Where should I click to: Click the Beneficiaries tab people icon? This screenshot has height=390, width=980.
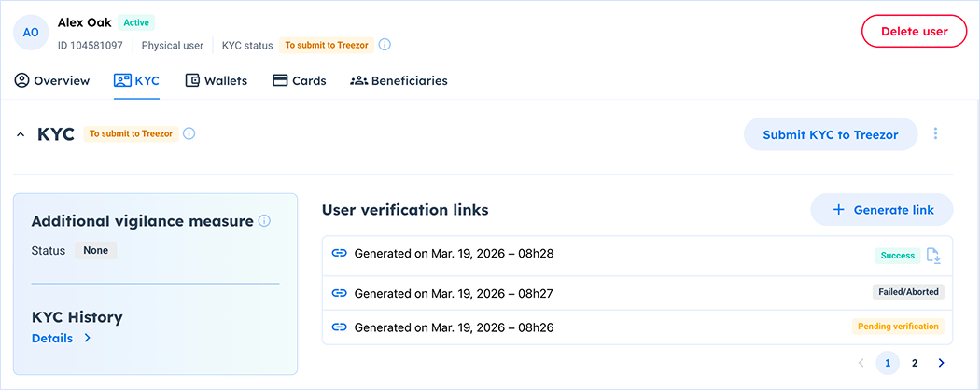coord(358,80)
